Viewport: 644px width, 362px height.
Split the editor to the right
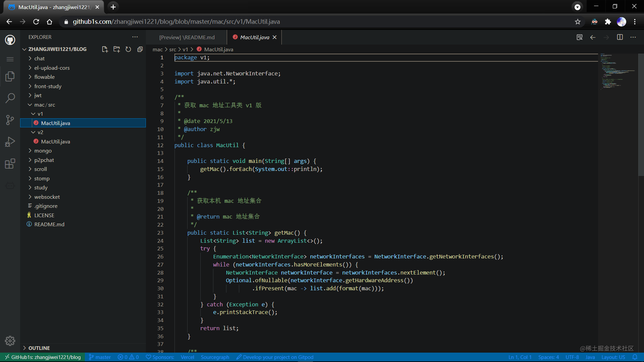(620, 37)
